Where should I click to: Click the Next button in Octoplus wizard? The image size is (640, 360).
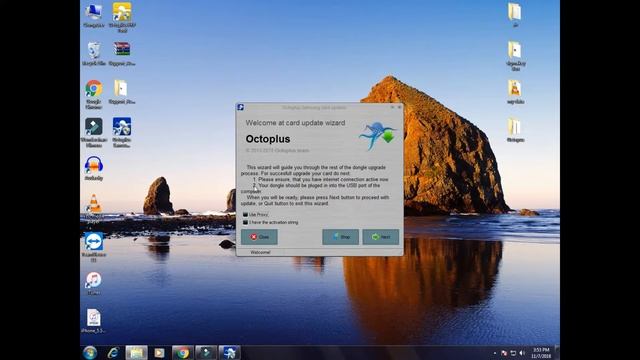[380, 237]
